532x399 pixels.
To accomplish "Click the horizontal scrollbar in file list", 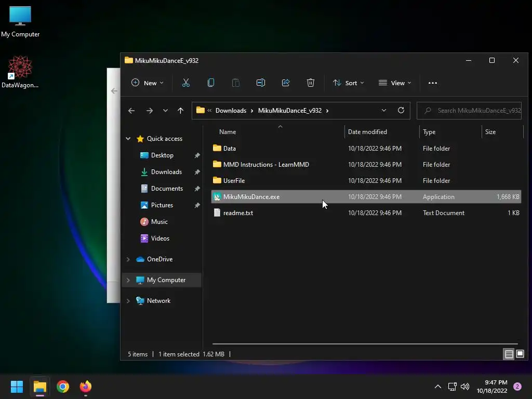I will pos(365,344).
